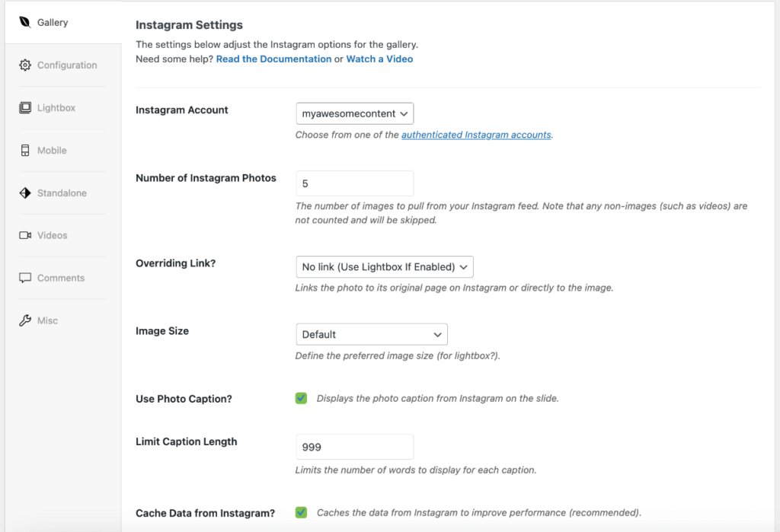Click the Gallery leaf icon

pos(25,22)
